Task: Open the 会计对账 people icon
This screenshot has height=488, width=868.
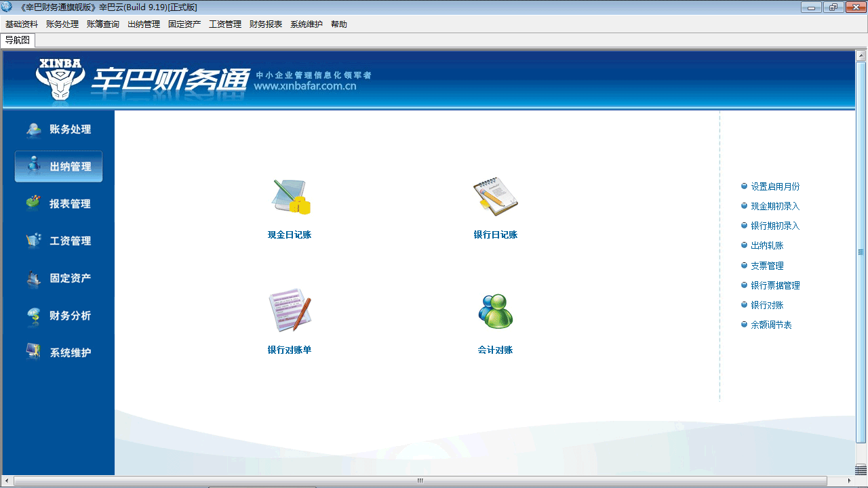Action: tap(495, 311)
